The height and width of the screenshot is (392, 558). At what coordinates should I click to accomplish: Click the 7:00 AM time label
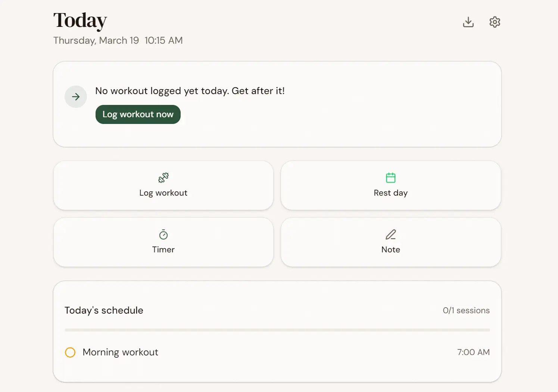pos(474,352)
